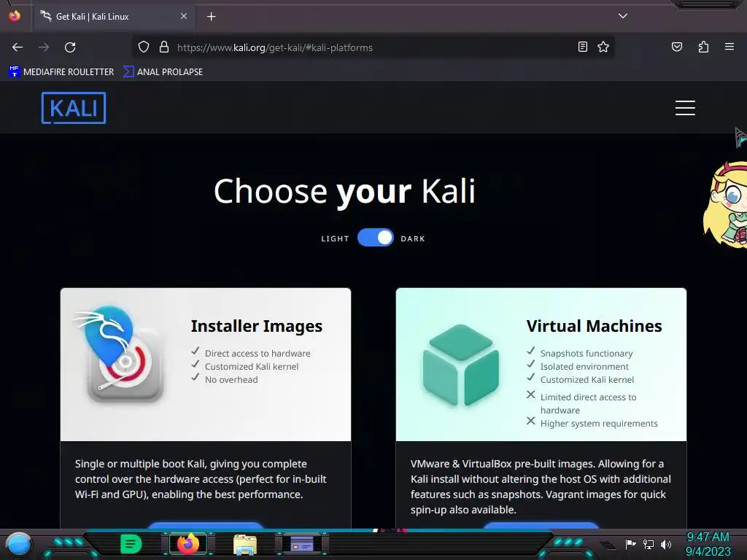Click the forward navigation arrow

(44, 47)
